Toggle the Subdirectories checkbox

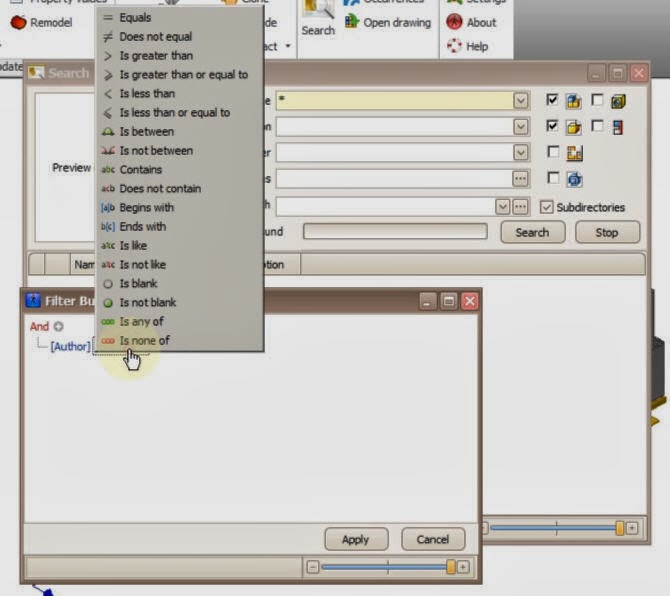tap(546, 207)
